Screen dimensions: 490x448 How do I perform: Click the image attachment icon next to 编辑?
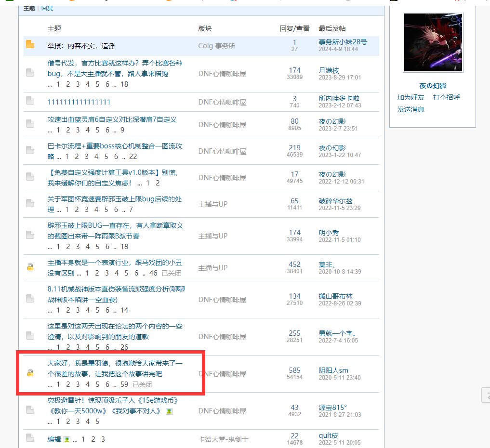coord(67,439)
